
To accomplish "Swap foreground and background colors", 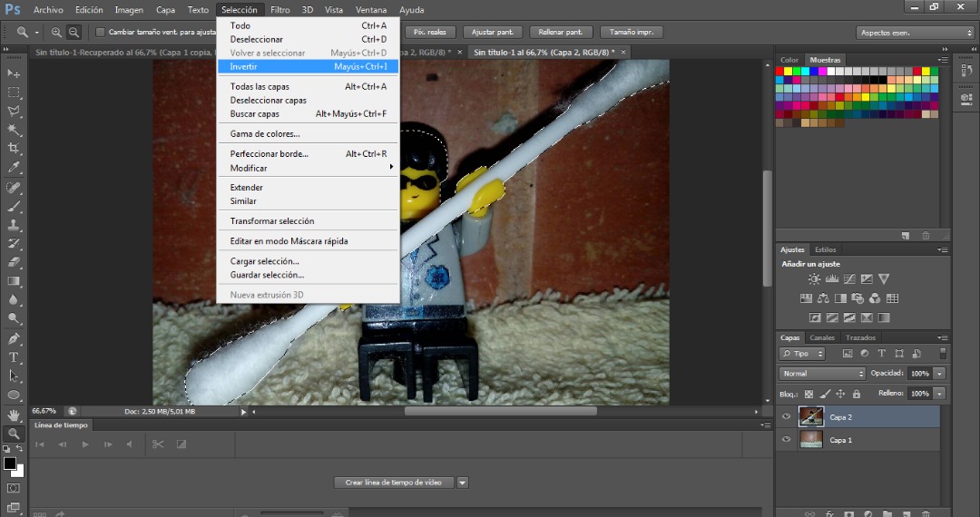I will pos(19,448).
